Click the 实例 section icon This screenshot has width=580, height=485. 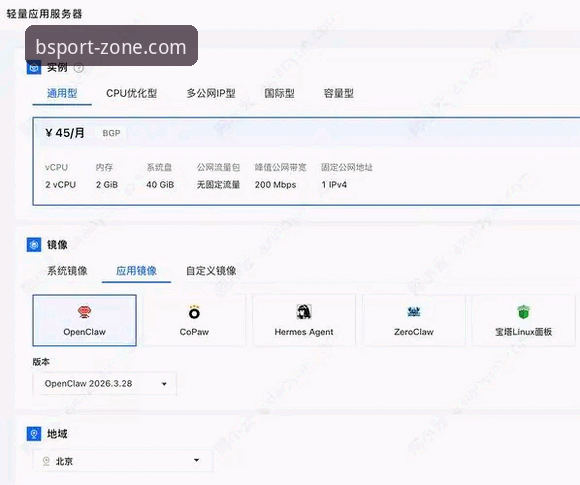point(34,68)
